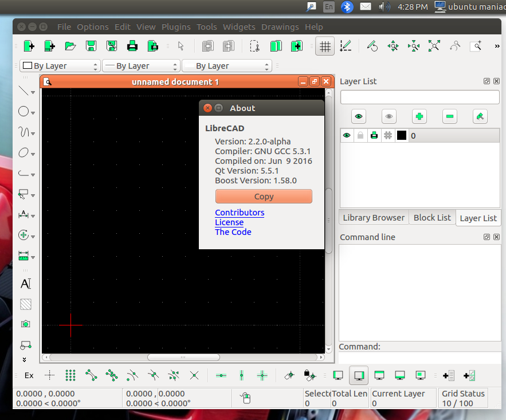Screen dimensions: 506x420
Task: Click the Save As icon
Action: (x=112, y=46)
